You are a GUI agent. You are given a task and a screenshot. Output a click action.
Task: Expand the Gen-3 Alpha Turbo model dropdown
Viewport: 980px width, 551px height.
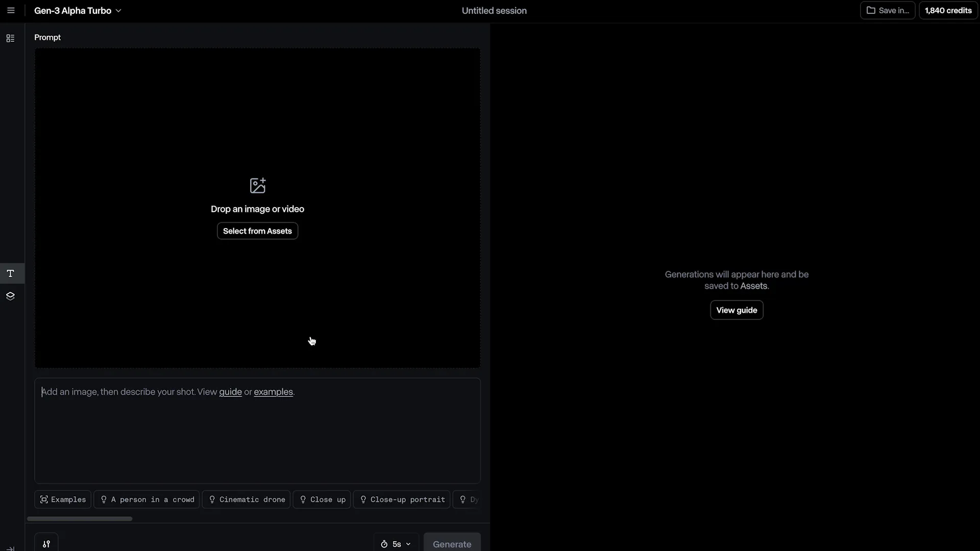point(78,10)
